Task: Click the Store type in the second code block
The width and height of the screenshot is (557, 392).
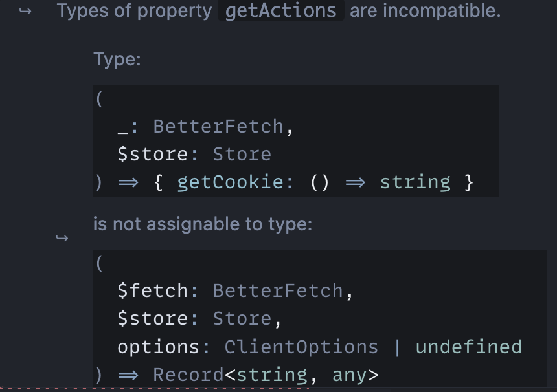Action: [242, 318]
